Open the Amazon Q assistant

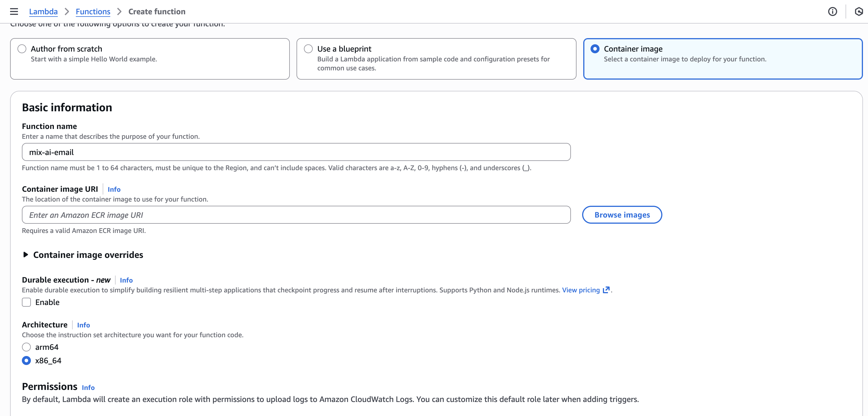coord(858,12)
